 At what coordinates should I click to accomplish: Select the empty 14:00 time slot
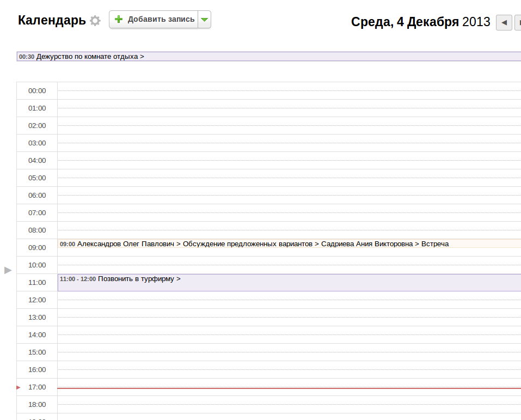(289, 334)
